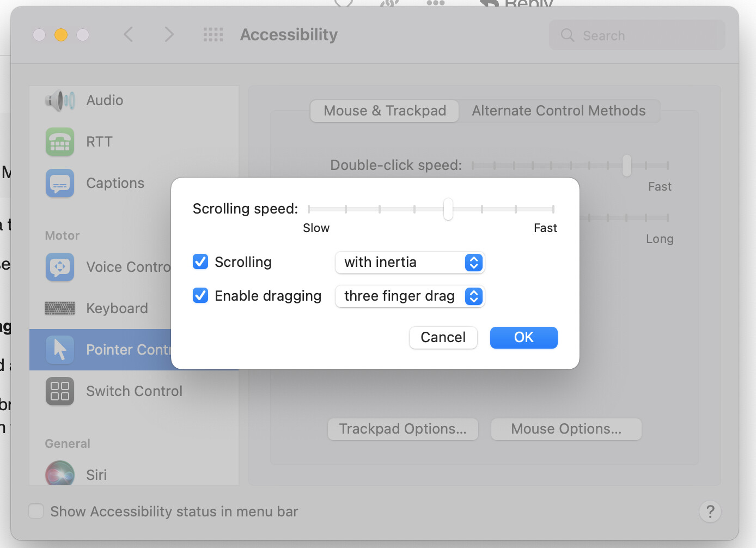Select the Mouse & Trackpad tab
Image resolution: width=756 pixels, height=548 pixels.
(385, 111)
